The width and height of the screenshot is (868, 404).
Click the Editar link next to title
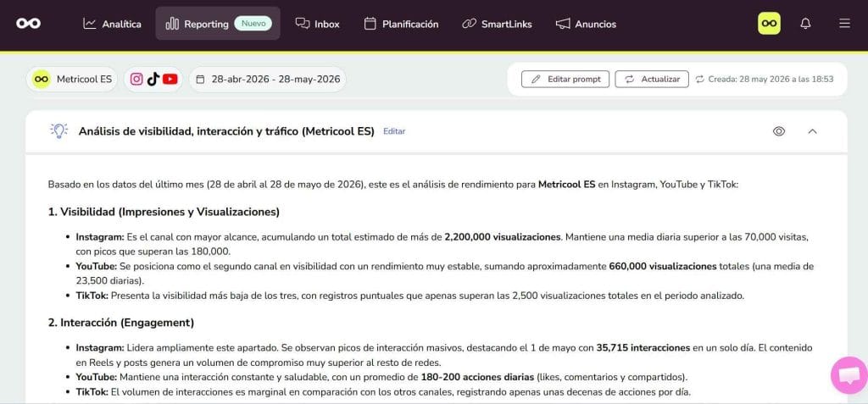point(394,132)
